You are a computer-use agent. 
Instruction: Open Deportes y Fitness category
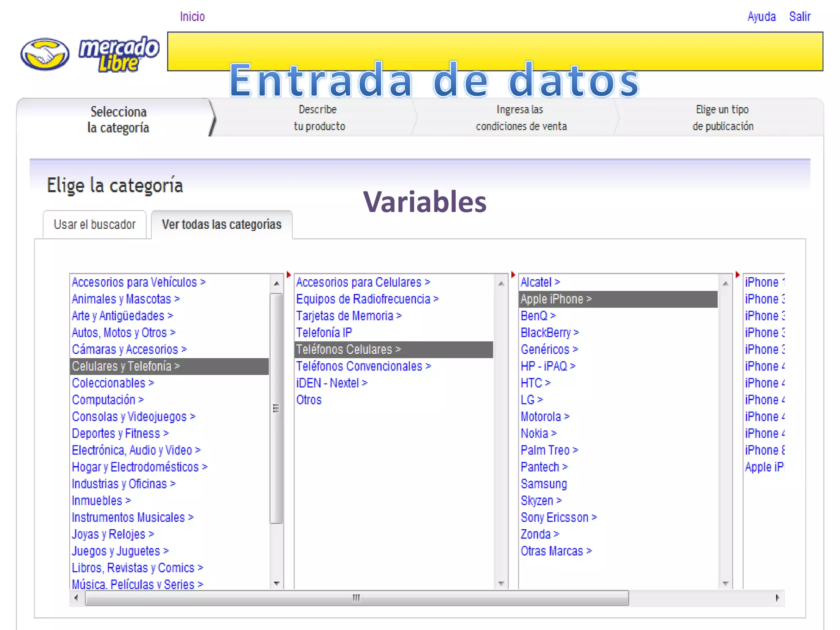121,434
